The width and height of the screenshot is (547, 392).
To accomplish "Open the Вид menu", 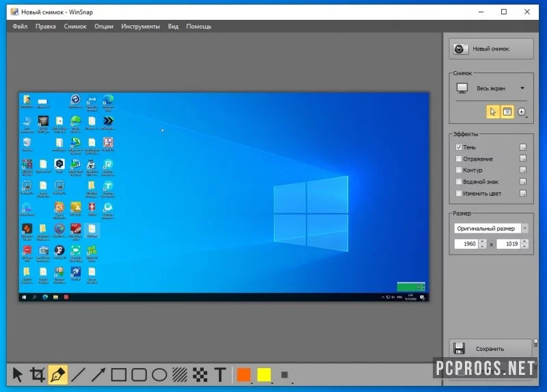I will (173, 27).
